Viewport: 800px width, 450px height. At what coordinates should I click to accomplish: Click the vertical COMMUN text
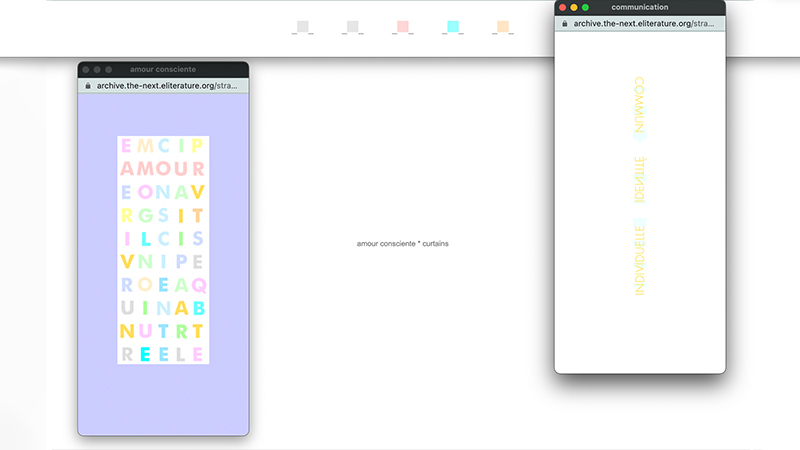640,106
